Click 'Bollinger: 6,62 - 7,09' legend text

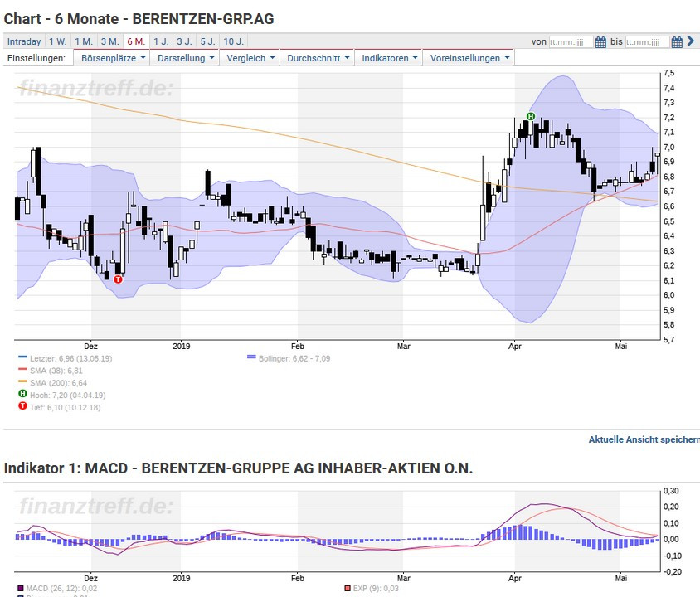294,358
